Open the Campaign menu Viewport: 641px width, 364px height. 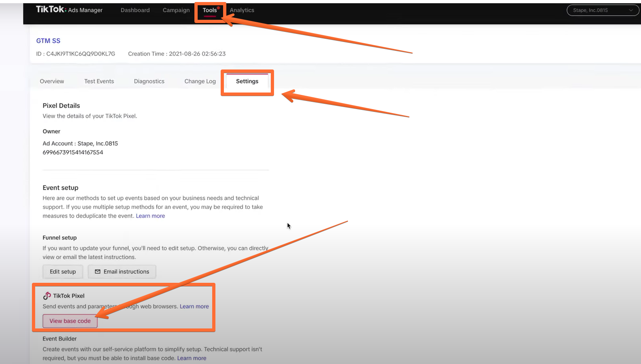point(176,10)
